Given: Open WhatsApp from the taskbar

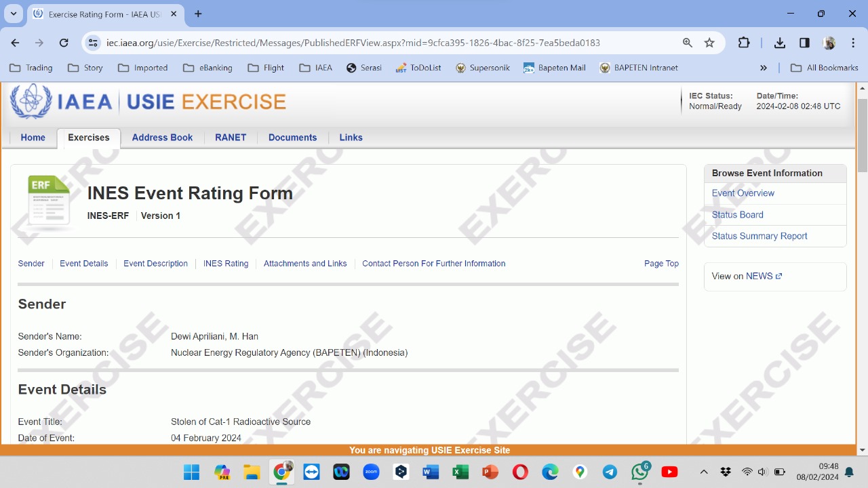Looking at the screenshot, I should pyautogui.click(x=639, y=472).
